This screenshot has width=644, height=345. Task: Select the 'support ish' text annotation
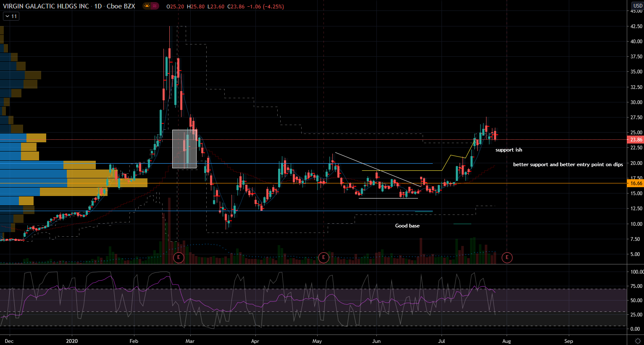[x=509, y=150]
